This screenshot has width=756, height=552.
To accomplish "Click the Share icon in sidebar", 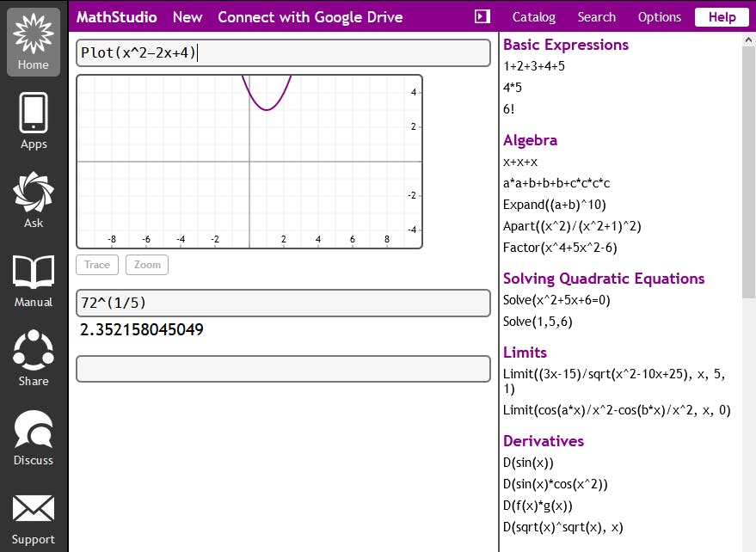I will pyautogui.click(x=34, y=358).
